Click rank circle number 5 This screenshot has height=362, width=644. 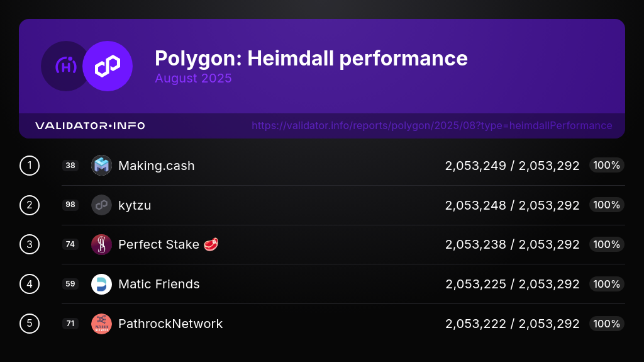(30, 324)
